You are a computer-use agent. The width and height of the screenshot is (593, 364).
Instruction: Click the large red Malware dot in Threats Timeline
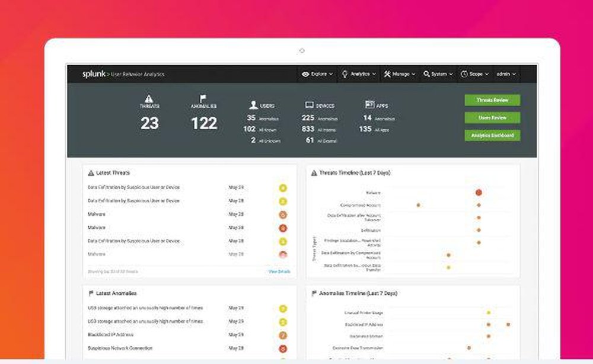point(479,193)
